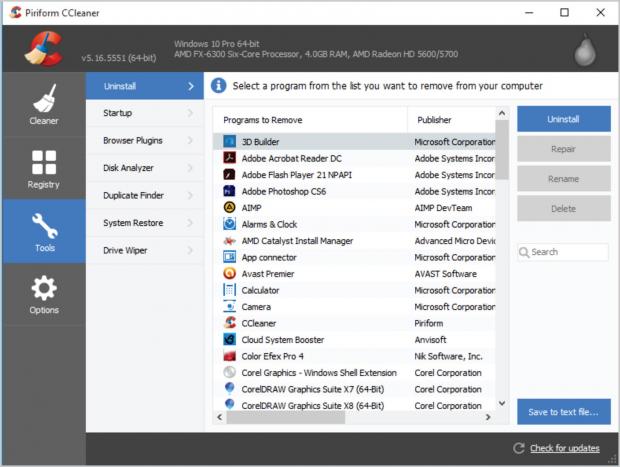The height and width of the screenshot is (467, 620).
Task: Open the Cleaner section broom icon
Action: coord(43,98)
